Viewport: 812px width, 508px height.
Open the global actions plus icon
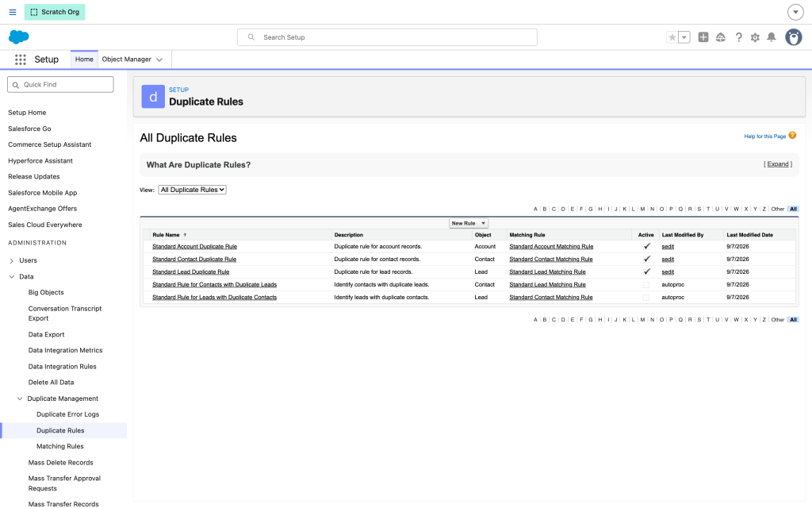click(x=703, y=37)
